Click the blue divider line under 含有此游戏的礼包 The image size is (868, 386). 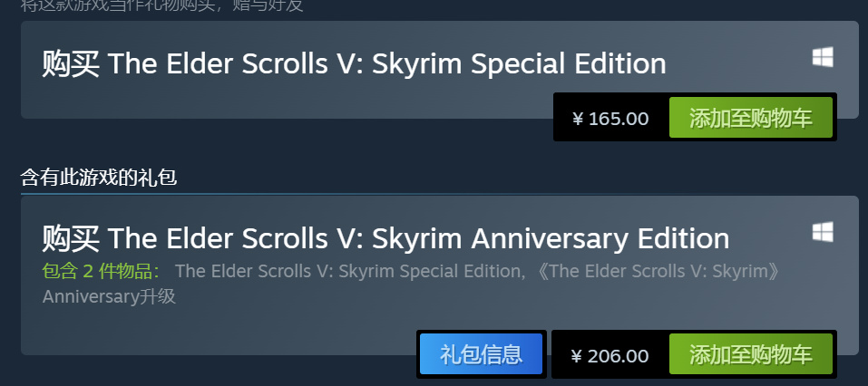[440, 194]
